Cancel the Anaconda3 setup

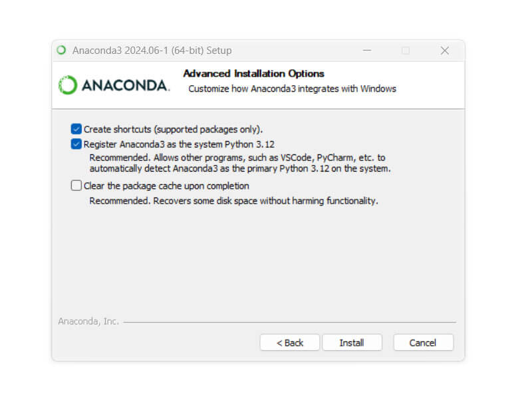[x=423, y=342]
